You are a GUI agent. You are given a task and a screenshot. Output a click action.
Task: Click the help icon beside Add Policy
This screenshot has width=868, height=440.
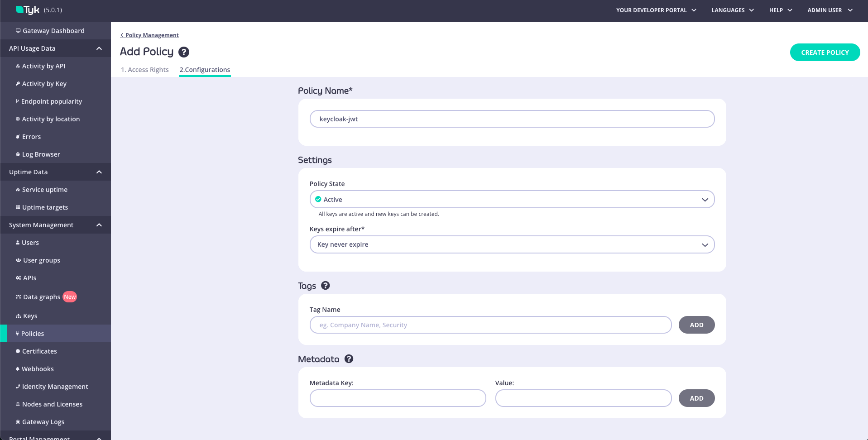point(183,52)
